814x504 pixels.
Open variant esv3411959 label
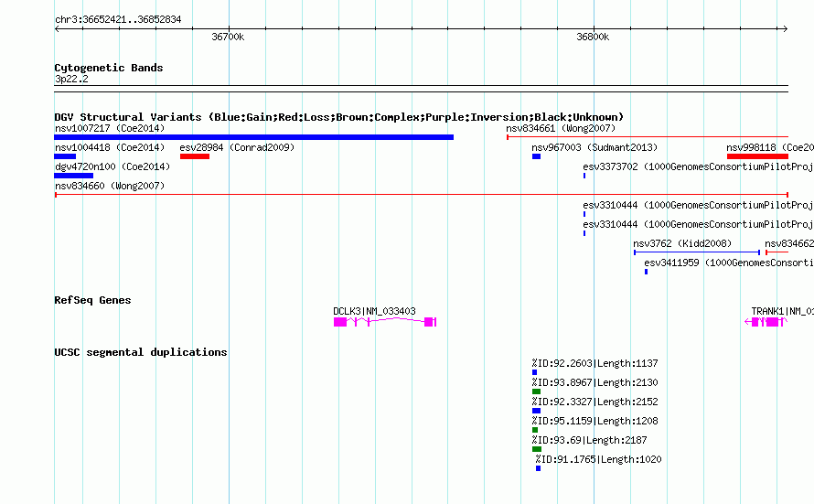(x=729, y=263)
